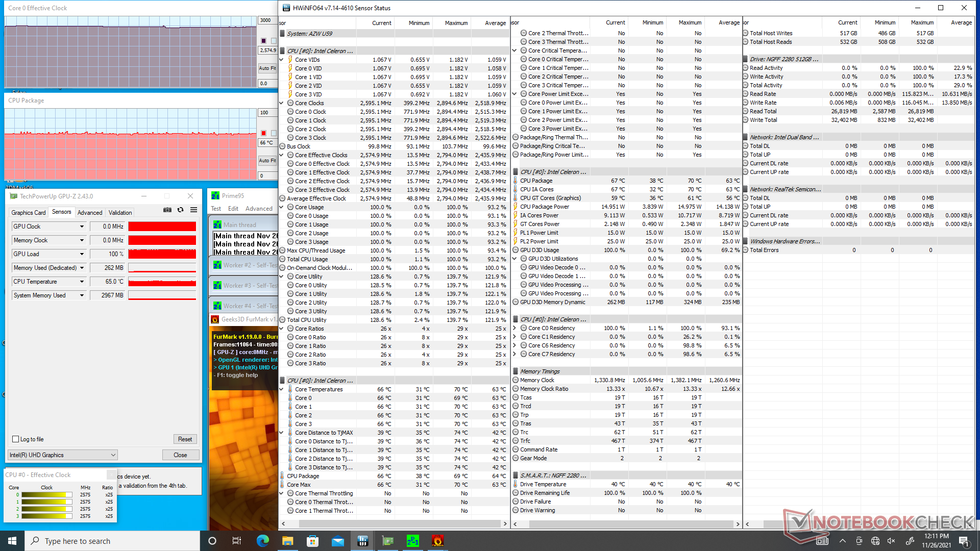Collapse the Core Clocks tree group
Screen dimensions: 980x551
(281, 103)
